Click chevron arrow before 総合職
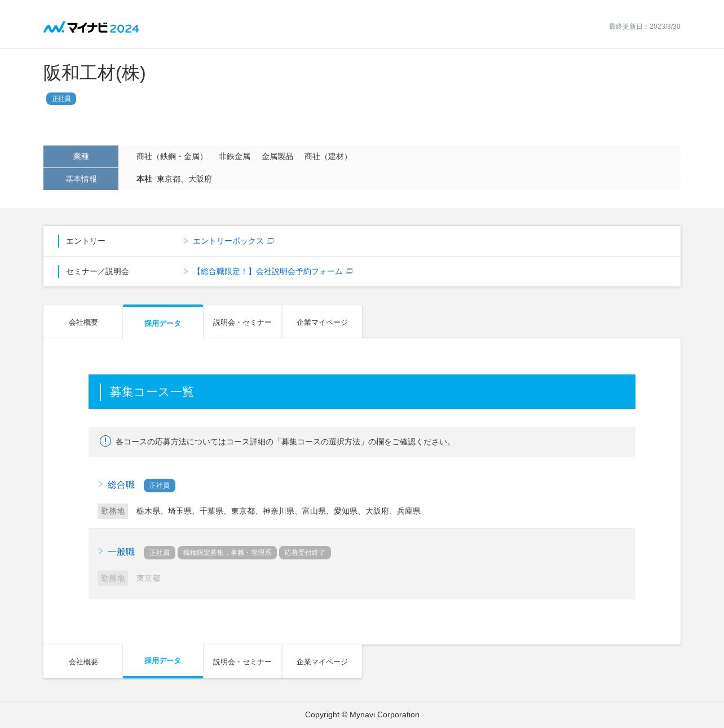724x728 pixels. coord(101,484)
